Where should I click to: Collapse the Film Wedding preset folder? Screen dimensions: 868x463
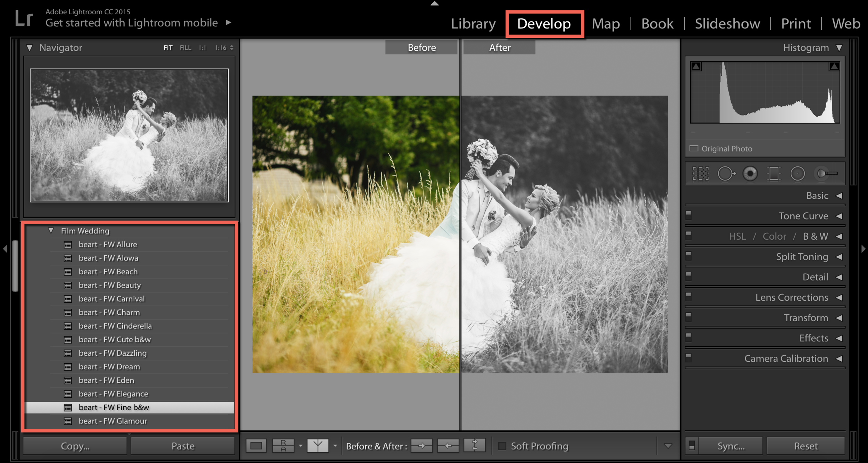pyautogui.click(x=51, y=231)
